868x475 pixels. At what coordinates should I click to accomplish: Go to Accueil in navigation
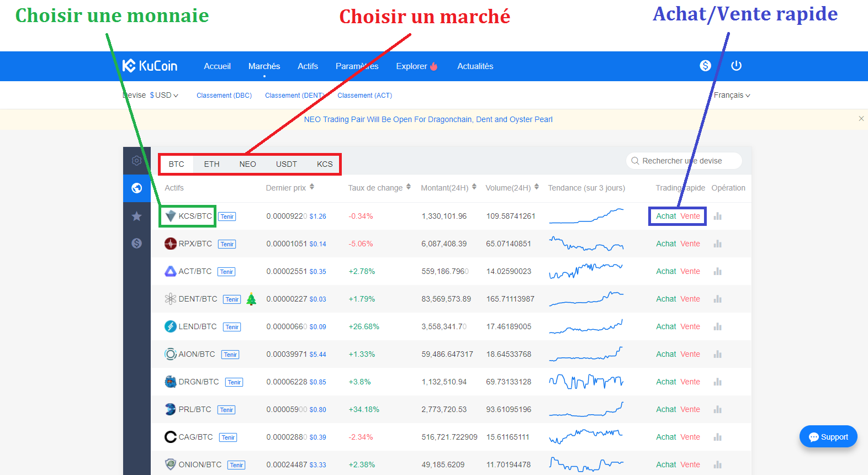[x=217, y=66]
